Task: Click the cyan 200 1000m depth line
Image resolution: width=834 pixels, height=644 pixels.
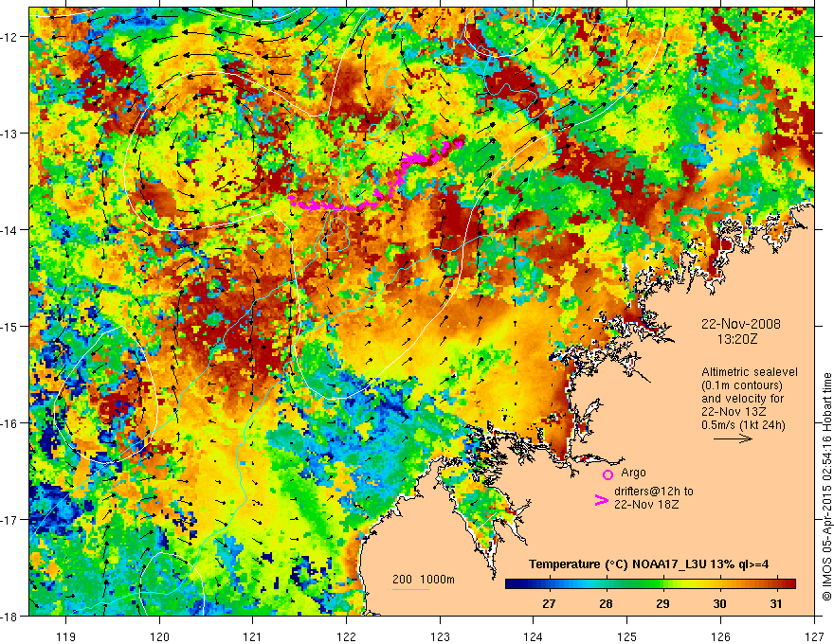Action: point(410,590)
